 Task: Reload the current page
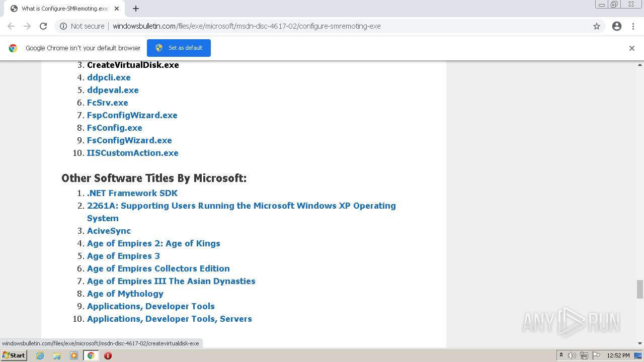(43, 26)
